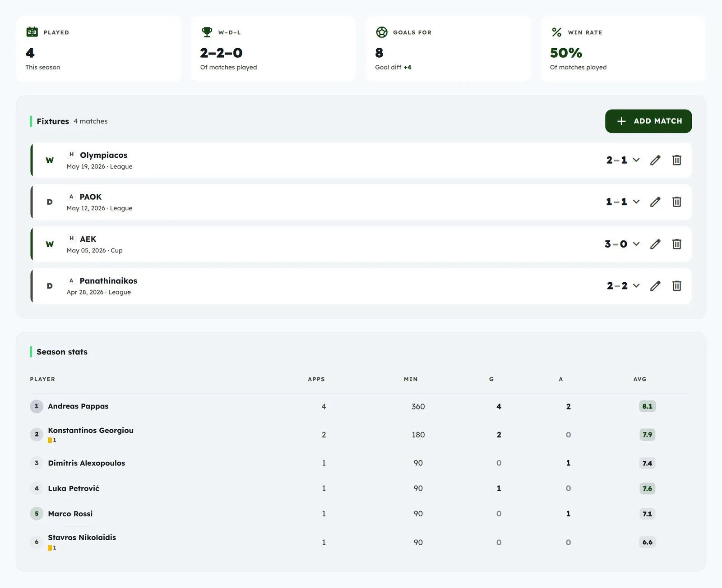This screenshot has width=722, height=588.
Task: Click the 7.6 average rating badge
Action: [x=648, y=488]
